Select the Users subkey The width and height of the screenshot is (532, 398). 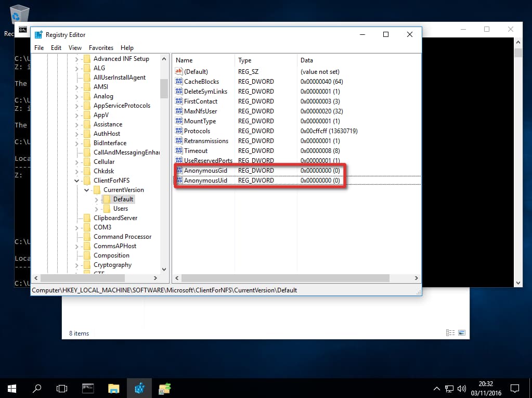tap(120, 208)
